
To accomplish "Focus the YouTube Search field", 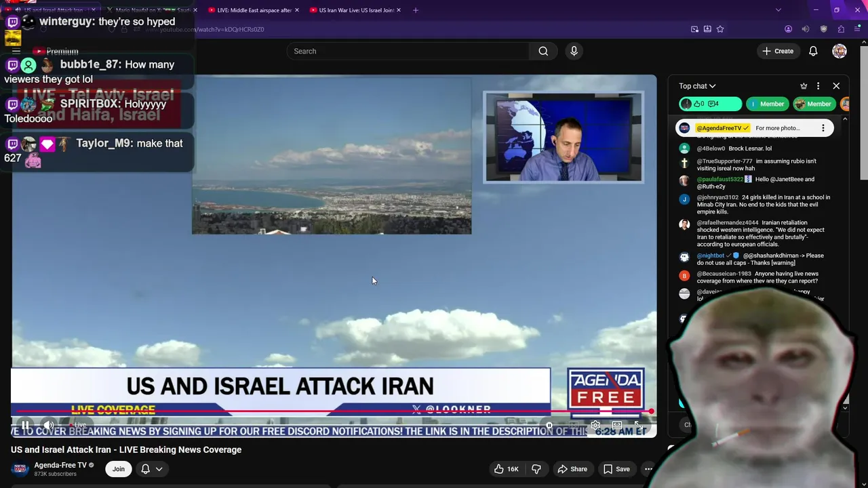I will 409,51.
